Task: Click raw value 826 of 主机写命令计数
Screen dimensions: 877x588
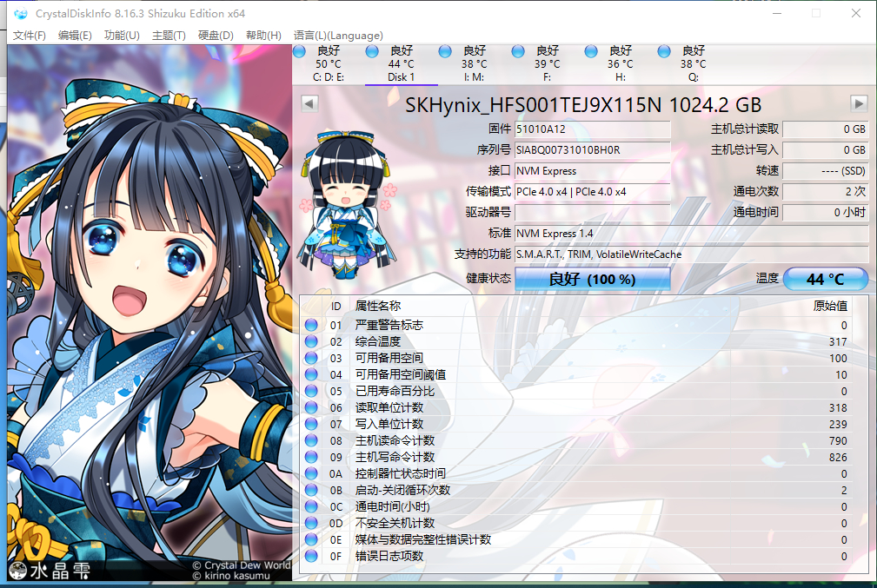Action: (838, 457)
